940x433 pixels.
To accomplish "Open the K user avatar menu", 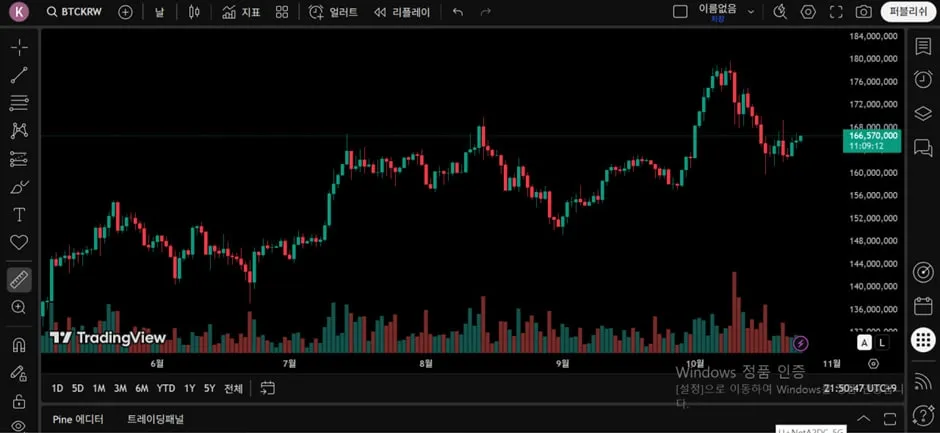I will (x=19, y=11).
